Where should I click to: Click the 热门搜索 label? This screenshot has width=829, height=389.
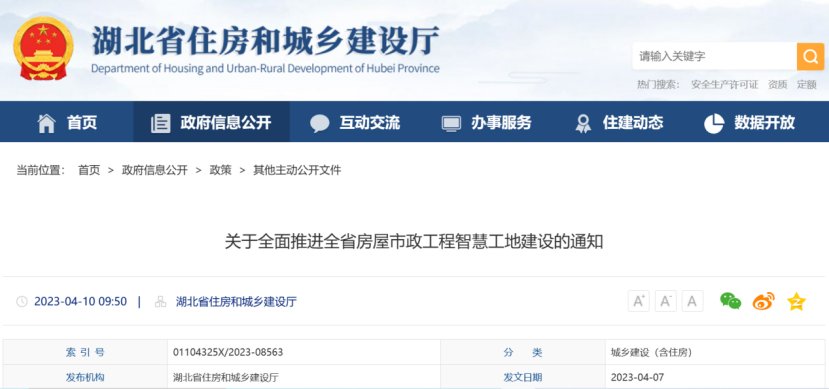[x=659, y=85]
